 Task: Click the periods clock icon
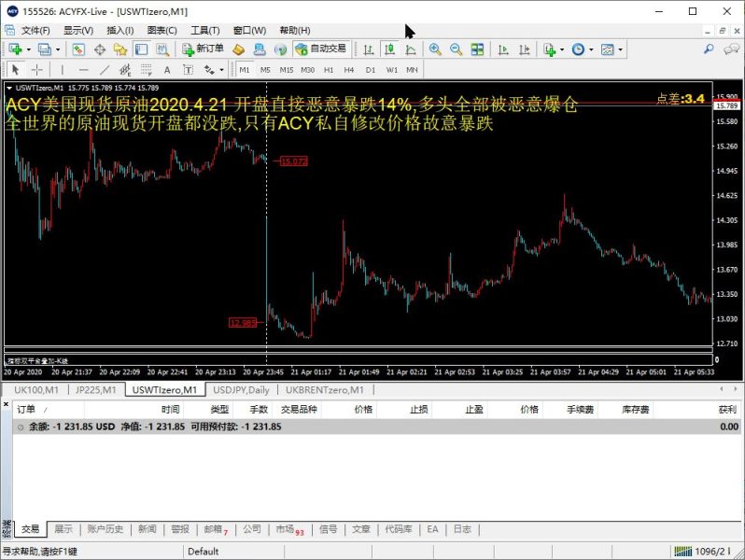(x=578, y=49)
